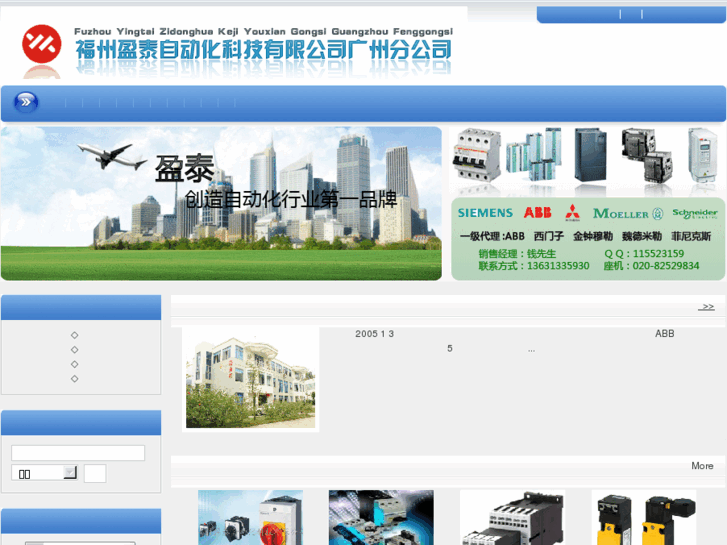The width and height of the screenshot is (727, 545).
Task: Click the '西门子' brand text
Action: point(548,237)
